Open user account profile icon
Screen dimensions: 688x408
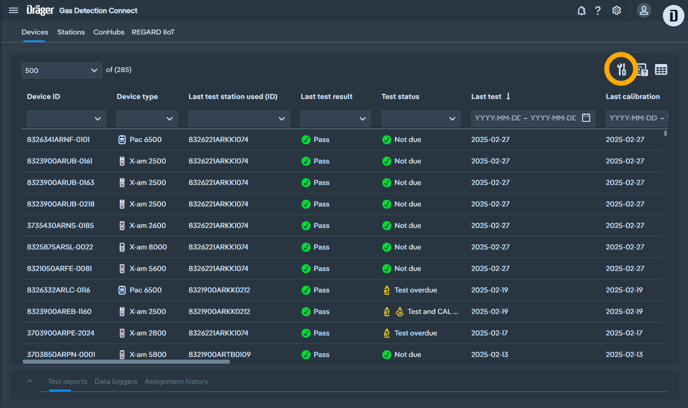[644, 10]
